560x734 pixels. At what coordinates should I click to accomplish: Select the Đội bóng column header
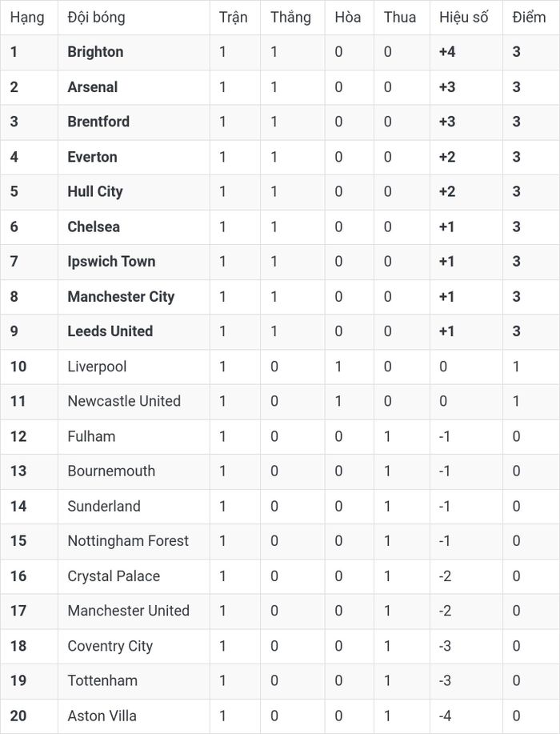click(96, 18)
